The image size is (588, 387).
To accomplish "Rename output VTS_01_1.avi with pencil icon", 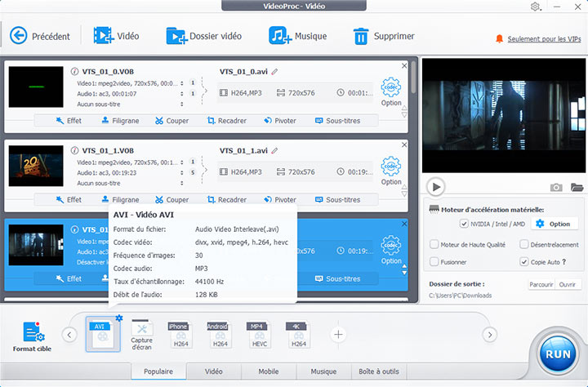I will point(274,150).
